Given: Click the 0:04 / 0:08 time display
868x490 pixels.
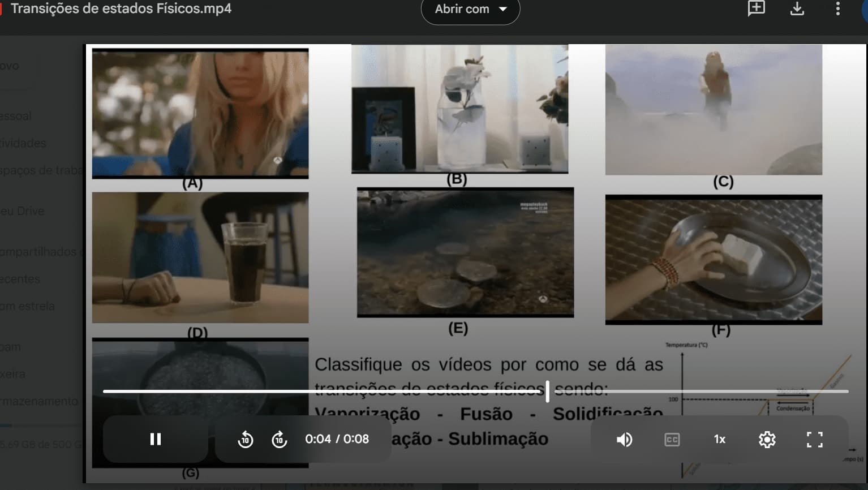Looking at the screenshot, I should coord(337,439).
